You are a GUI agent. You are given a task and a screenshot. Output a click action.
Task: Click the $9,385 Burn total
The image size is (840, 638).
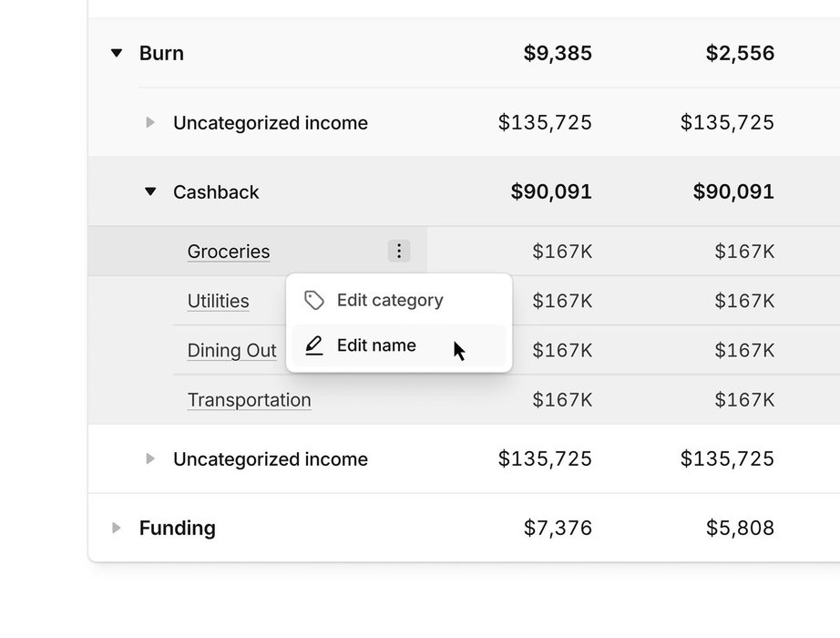click(x=558, y=54)
